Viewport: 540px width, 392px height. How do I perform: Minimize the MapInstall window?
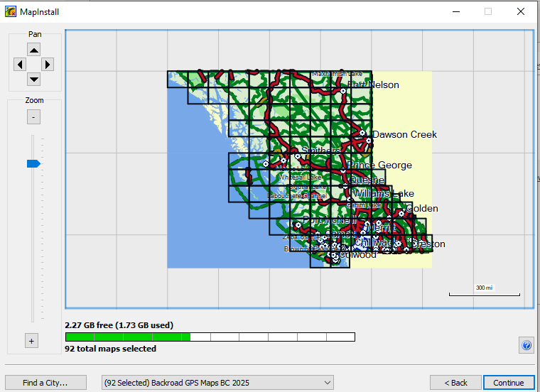point(456,11)
